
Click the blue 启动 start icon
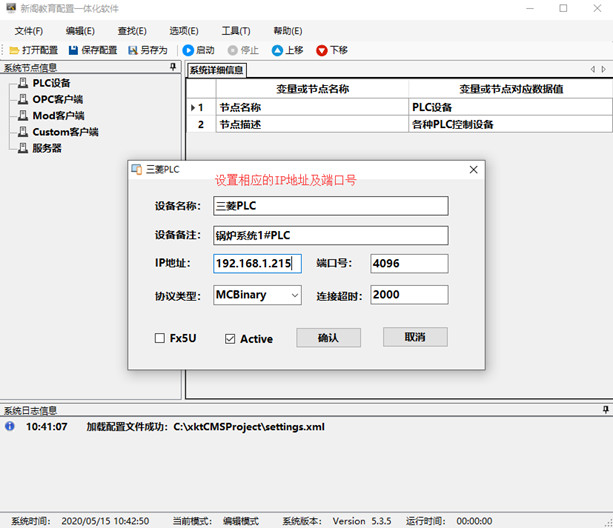point(188,50)
